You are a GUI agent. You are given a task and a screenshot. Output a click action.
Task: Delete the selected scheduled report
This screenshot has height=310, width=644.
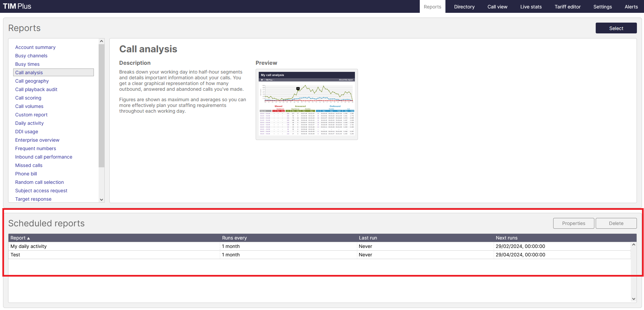[x=616, y=223]
